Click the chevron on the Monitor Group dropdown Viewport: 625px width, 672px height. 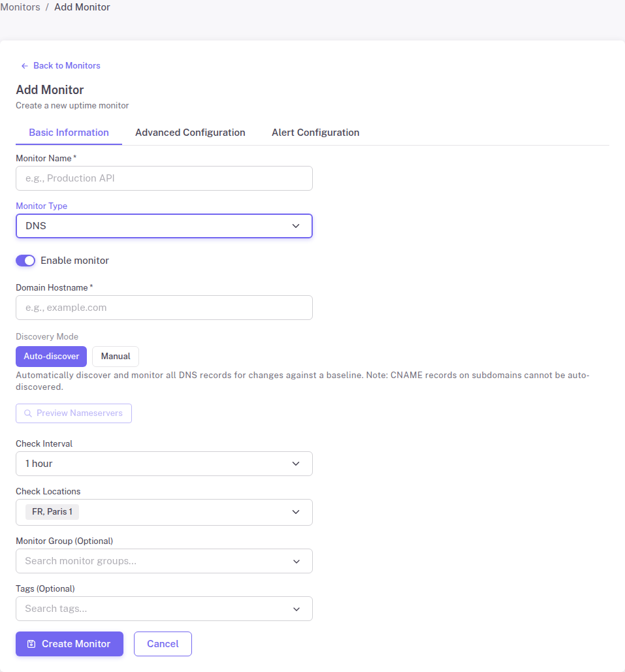296,560
